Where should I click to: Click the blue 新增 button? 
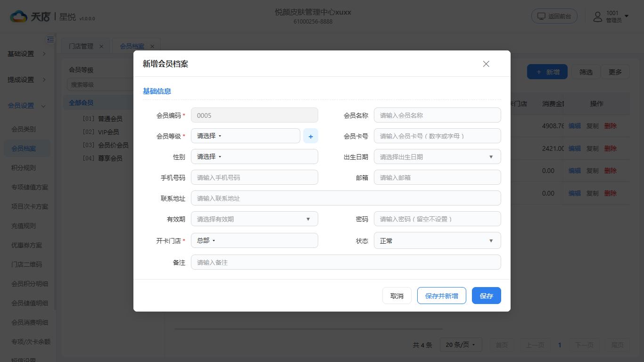547,72
